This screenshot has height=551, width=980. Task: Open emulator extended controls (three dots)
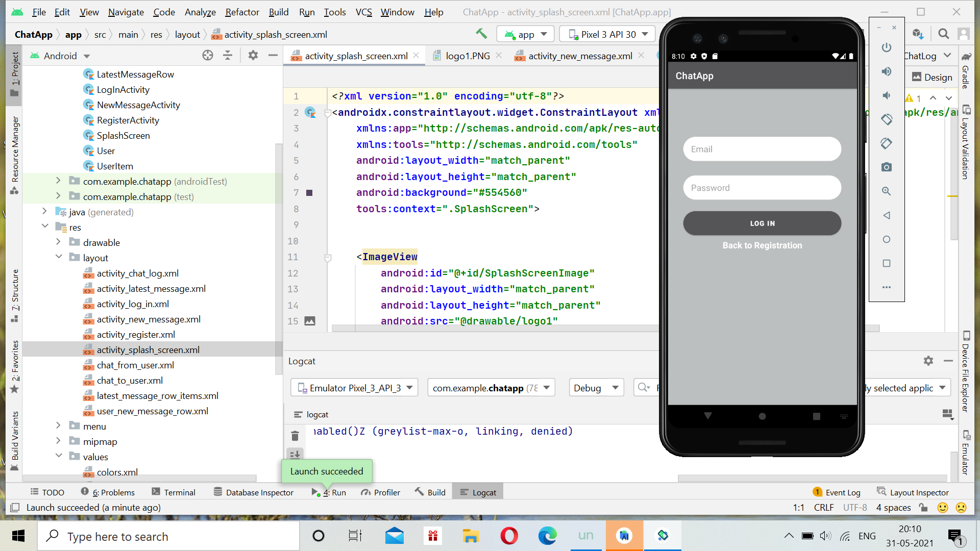pyautogui.click(x=887, y=287)
